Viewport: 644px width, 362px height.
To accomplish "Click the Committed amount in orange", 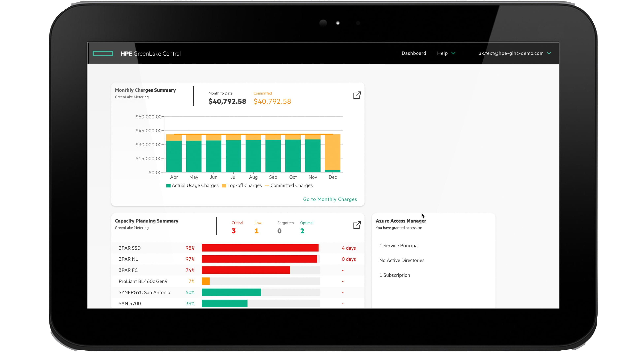I will point(272,101).
